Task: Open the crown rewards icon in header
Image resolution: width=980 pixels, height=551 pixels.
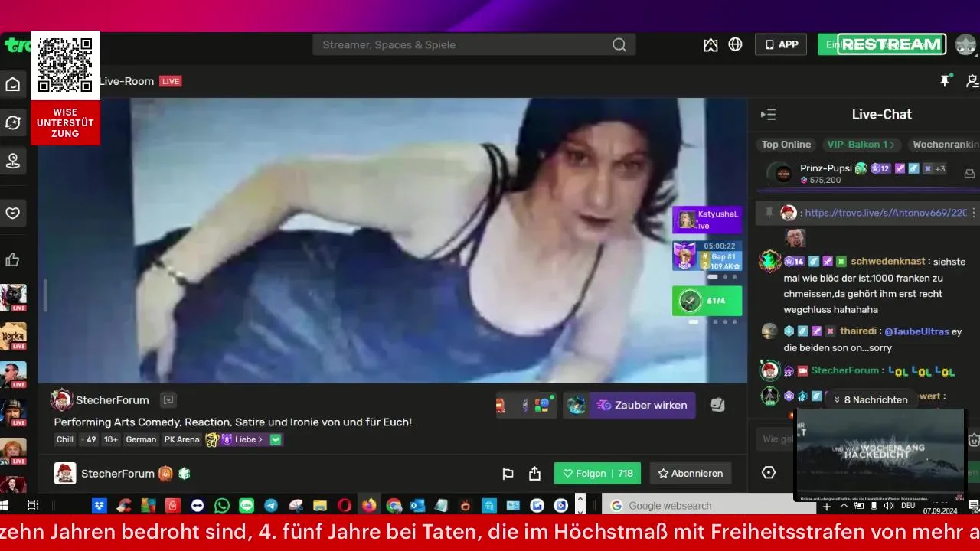Action: pyautogui.click(x=710, y=44)
